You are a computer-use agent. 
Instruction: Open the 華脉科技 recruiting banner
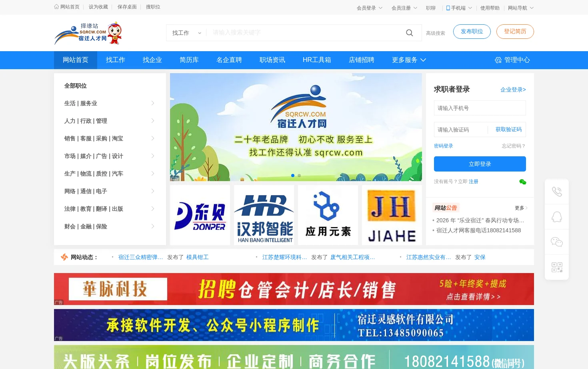(x=294, y=289)
